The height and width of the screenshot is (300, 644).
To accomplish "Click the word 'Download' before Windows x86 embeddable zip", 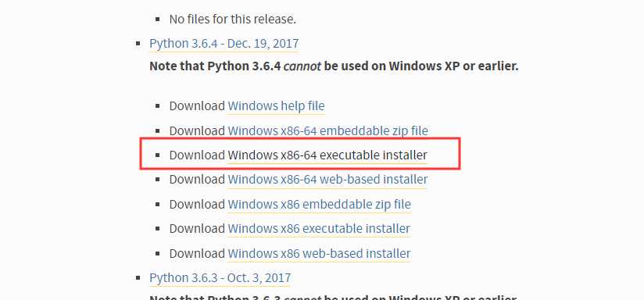I will click(197, 204).
